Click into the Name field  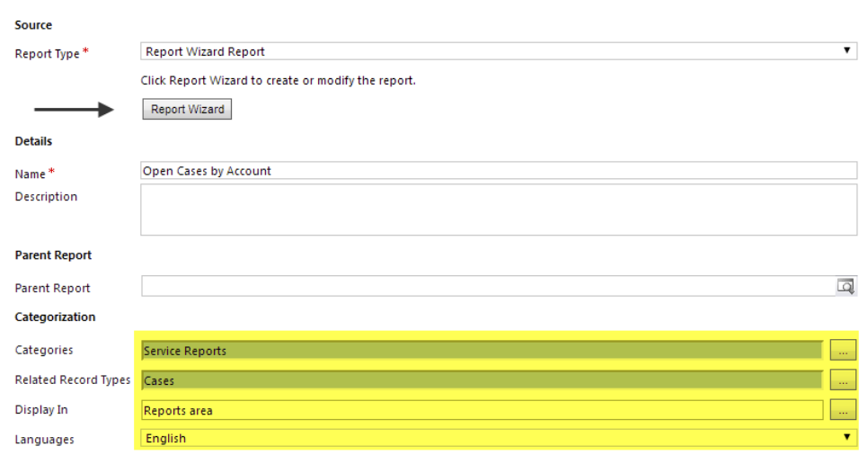coord(498,171)
